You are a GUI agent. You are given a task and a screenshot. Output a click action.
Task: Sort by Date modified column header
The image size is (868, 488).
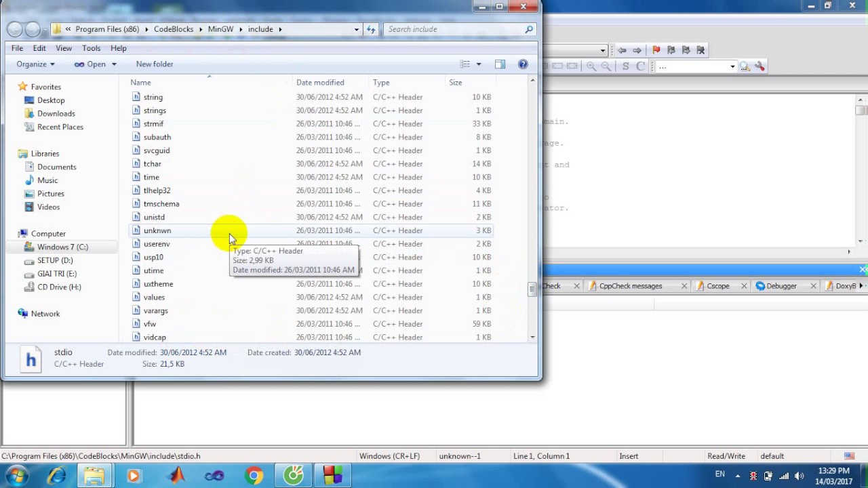[x=332, y=83]
